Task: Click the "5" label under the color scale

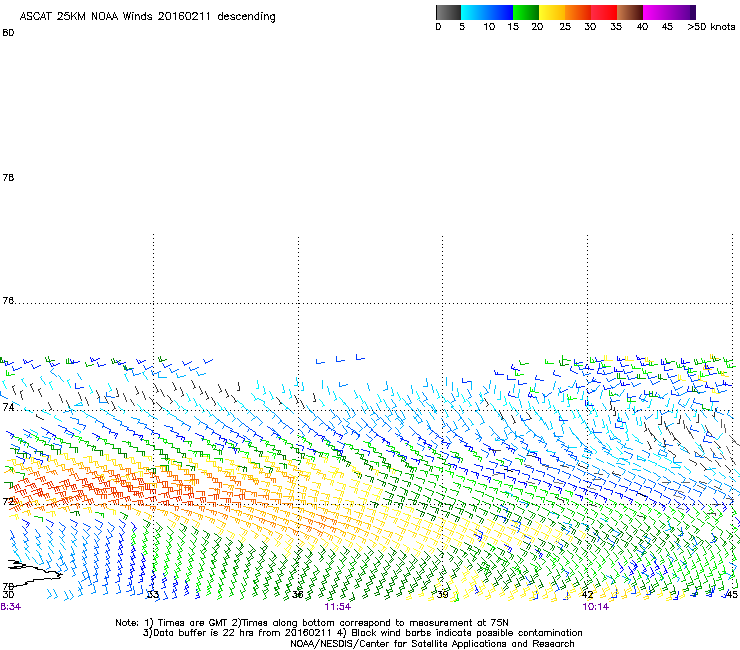Action: point(462,27)
